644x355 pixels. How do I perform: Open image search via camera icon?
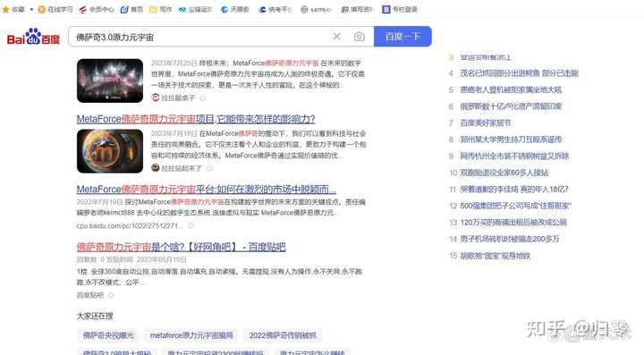pyautogui.click(x=359, y=37)
